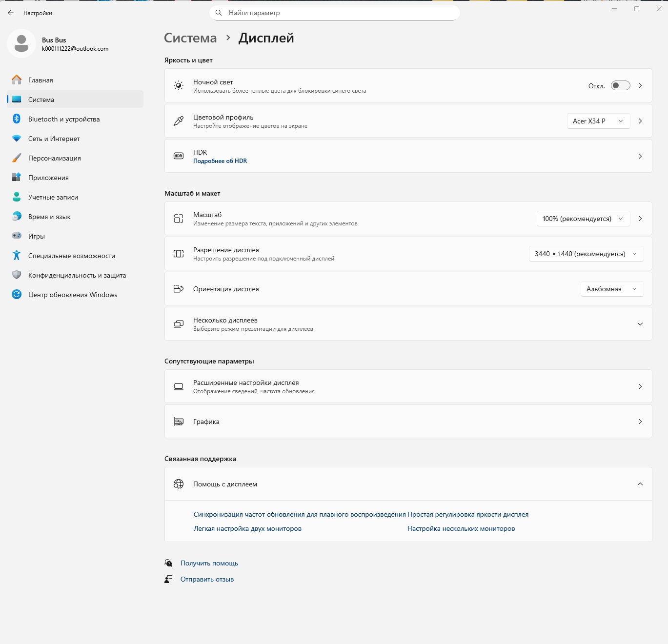Open the Learn more about HDR link
Screen dimensions: 668x644
(220, 161)
